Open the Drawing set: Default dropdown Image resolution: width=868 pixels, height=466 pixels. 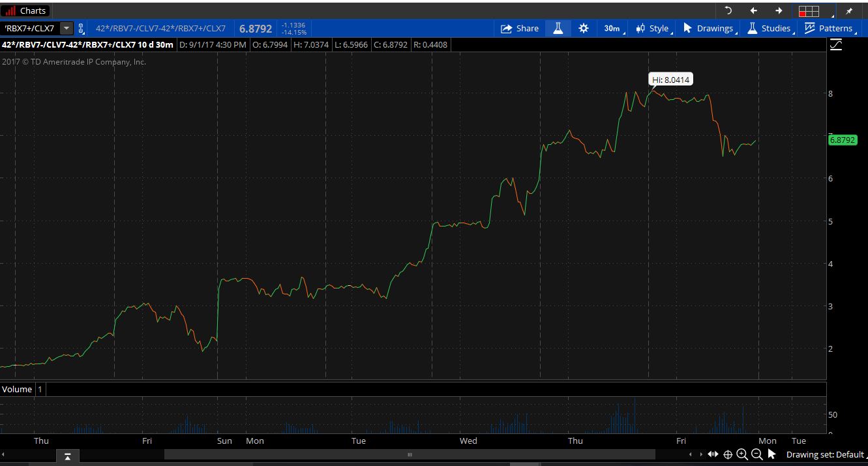tap(826, 454)
